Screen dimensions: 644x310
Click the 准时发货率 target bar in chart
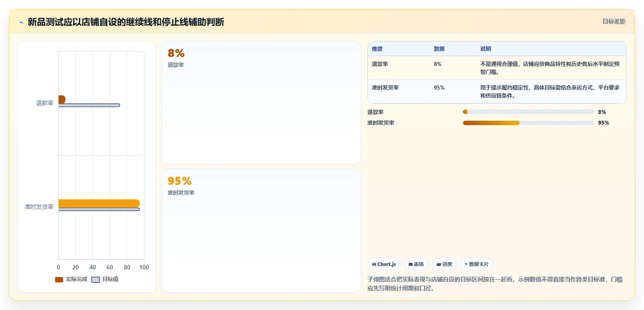[99, 209]
